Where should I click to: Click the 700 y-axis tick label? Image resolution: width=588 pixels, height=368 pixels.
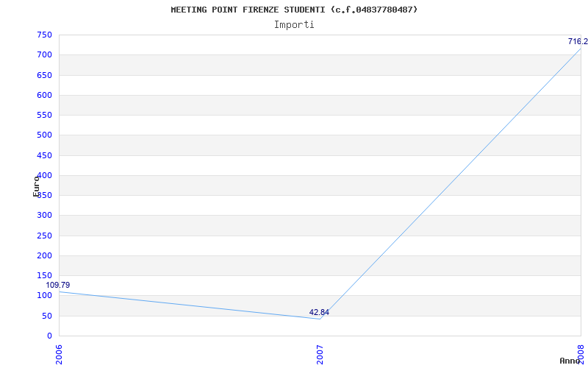point(44,54)
